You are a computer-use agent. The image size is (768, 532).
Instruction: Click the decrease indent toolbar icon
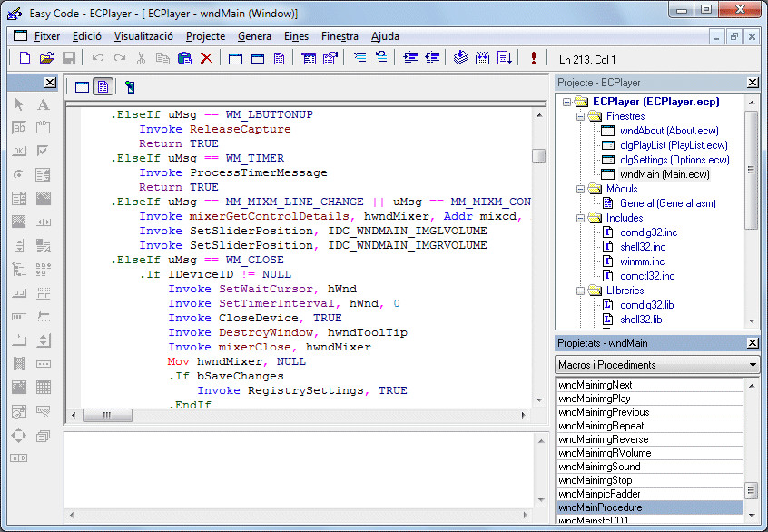tap(432, 58)
